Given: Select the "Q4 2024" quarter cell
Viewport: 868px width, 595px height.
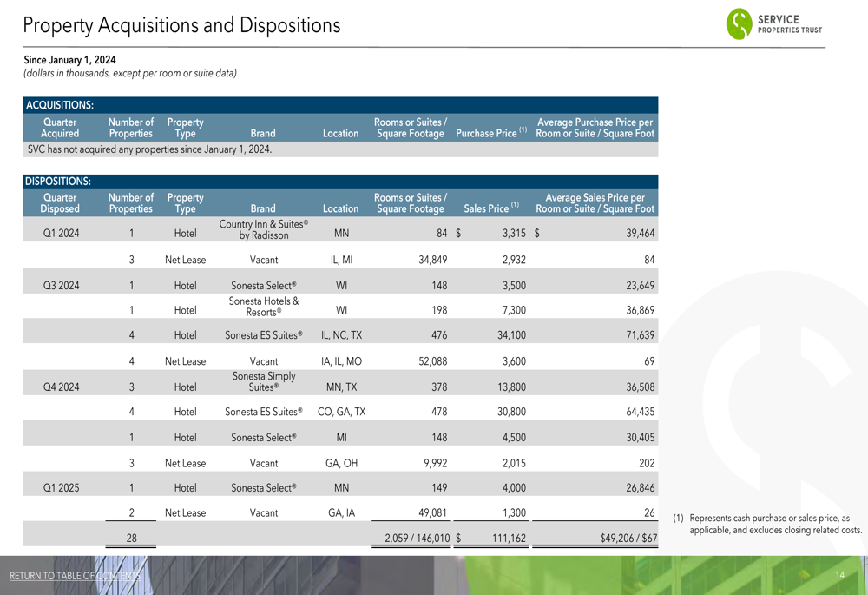Looking at the screenshot, I should coord(61,387).
